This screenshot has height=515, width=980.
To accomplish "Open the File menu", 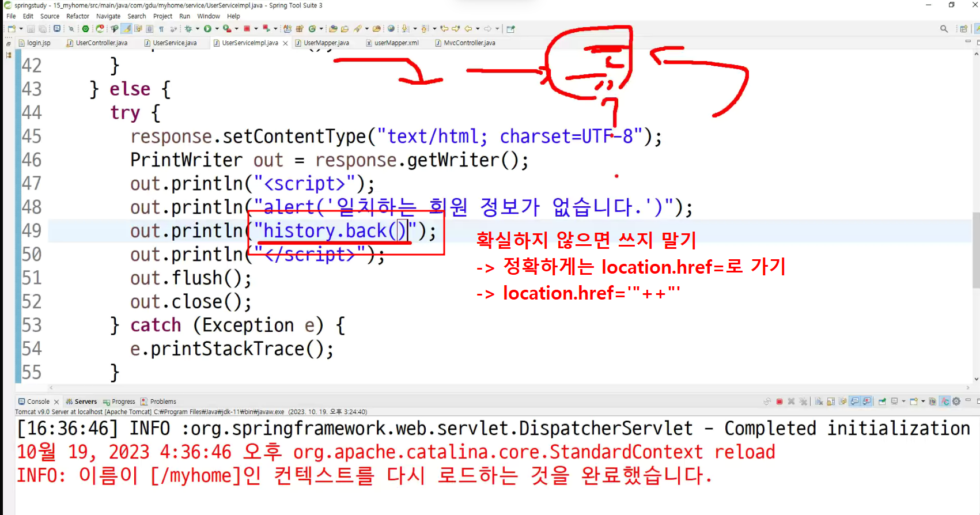I will pos(11,16).
